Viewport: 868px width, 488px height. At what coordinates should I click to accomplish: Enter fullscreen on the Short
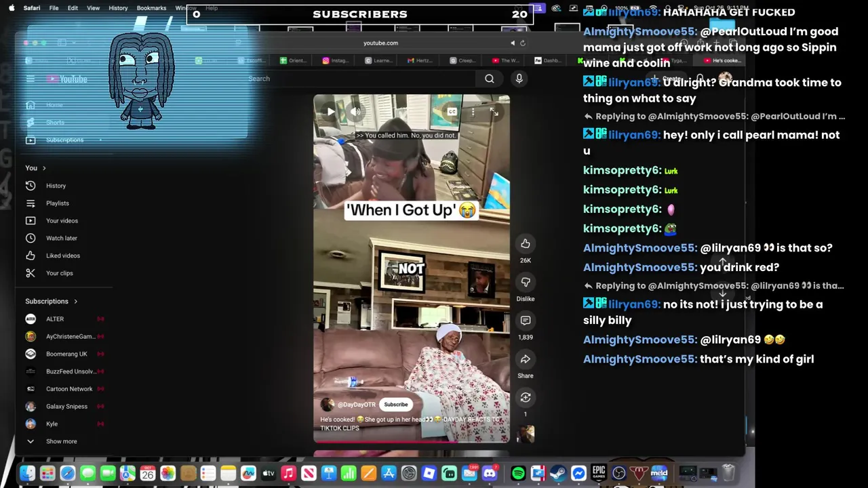click(x=494, y=112)
